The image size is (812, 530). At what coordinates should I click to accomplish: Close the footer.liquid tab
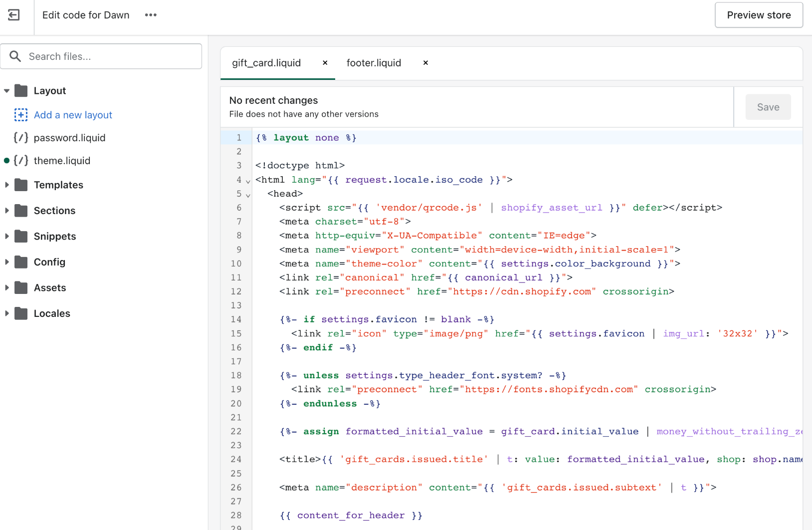pyautogui.click(x=425, y=63)
